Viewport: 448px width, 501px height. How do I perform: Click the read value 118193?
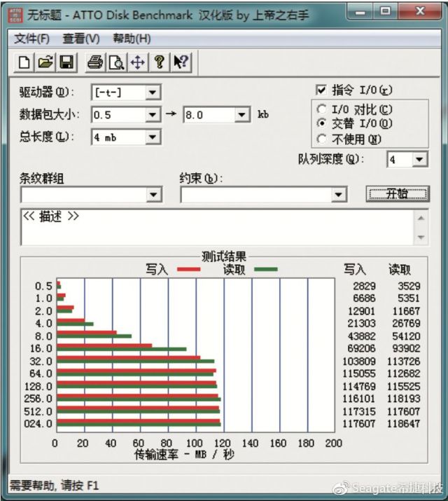click(x=404, y=399)
